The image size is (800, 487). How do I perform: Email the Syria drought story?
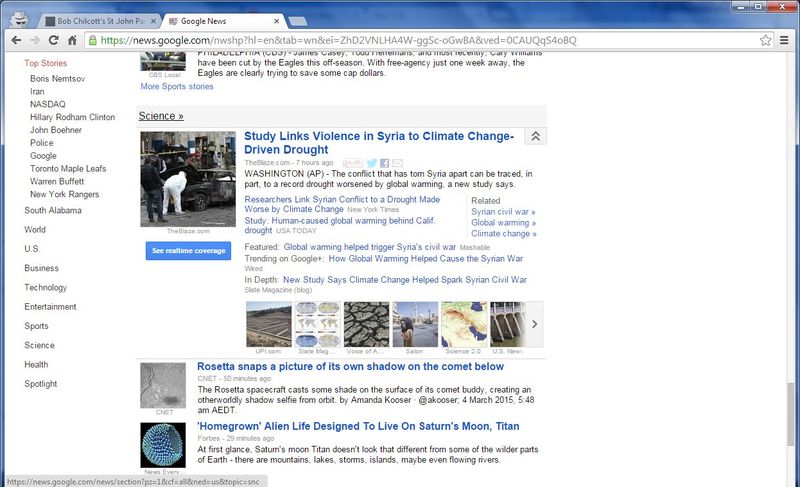[x=397, y=163]
